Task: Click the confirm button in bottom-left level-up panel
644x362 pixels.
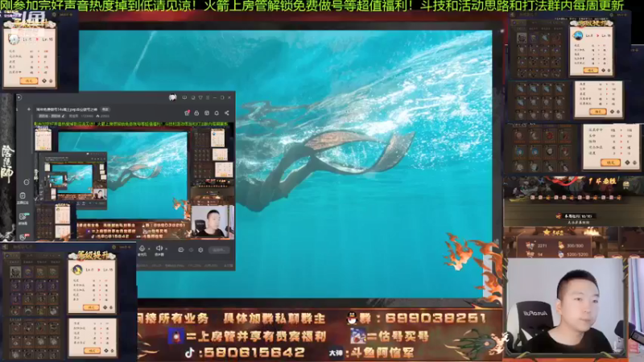Action: [x=91, y=307]
